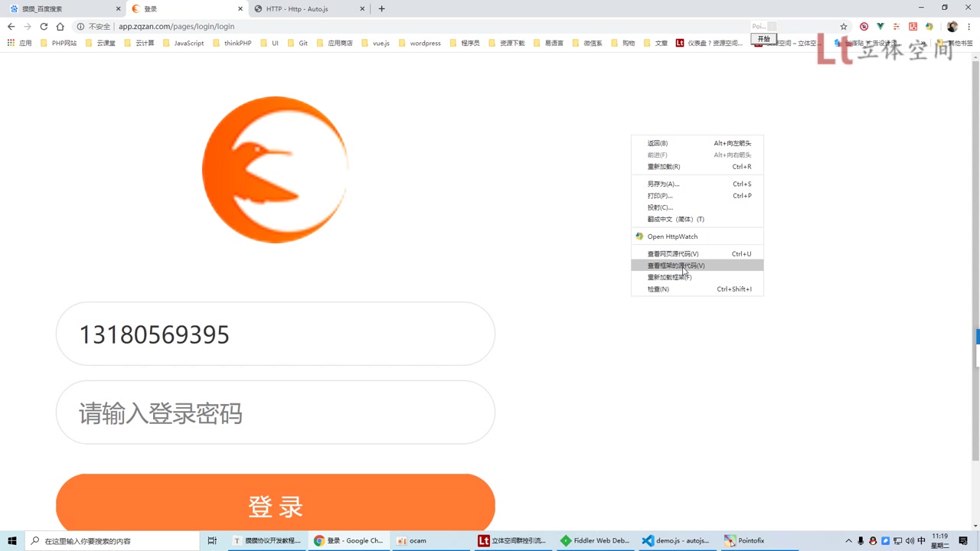980x551 pixels.
Task: Open the 应用商店 bookmark folder
Action: click(x=335, y=43)
